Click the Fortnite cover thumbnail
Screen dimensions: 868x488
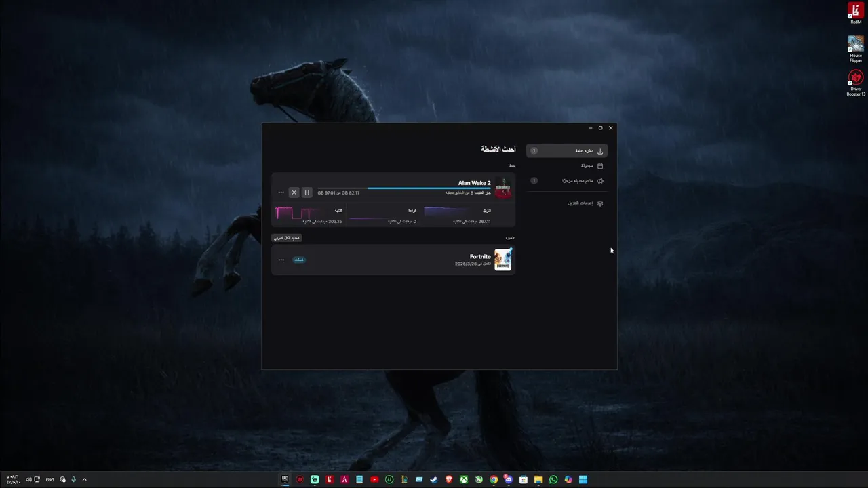coord(502,260)
